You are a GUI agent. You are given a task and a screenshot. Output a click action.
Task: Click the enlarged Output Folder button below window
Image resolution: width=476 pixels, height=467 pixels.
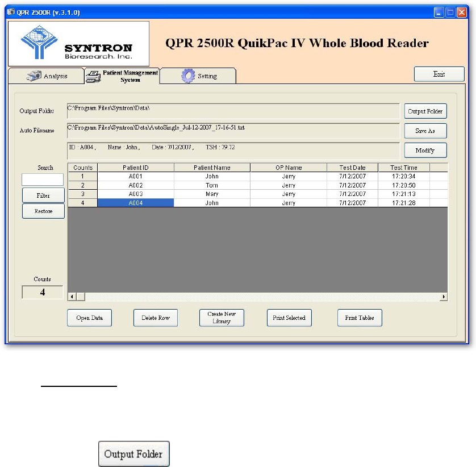(134, 454)
